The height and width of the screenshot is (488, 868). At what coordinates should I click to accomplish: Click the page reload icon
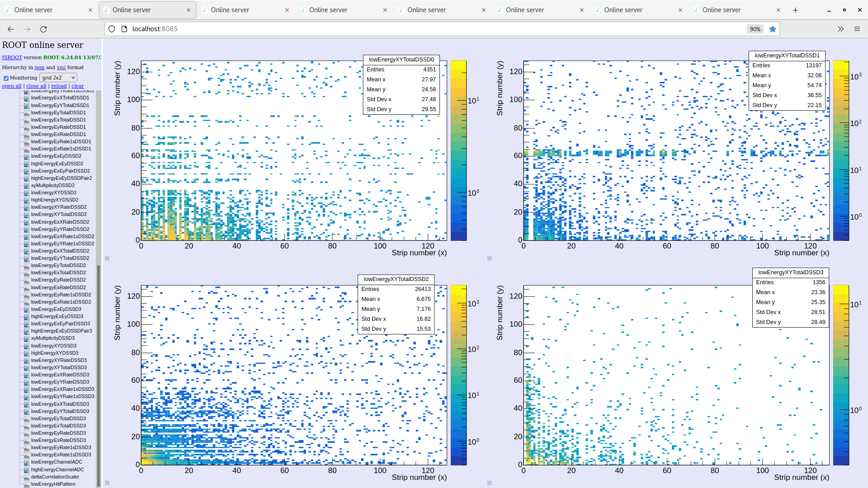(x=44, y=29)
